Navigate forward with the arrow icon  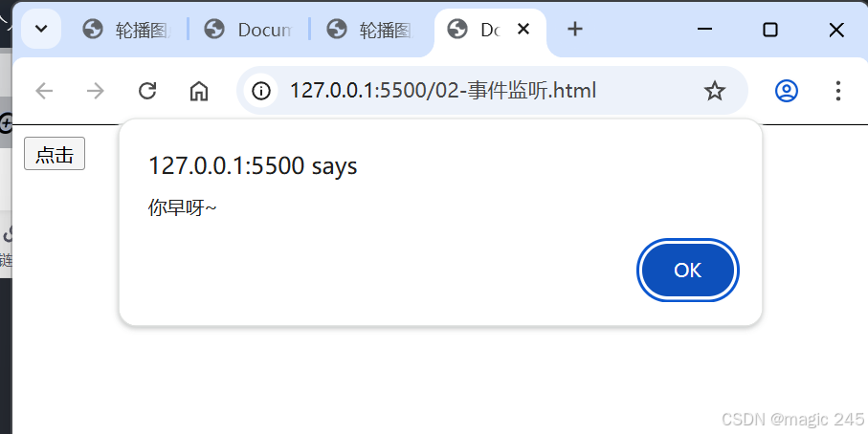pyautogui.click(x=95, y=91)
